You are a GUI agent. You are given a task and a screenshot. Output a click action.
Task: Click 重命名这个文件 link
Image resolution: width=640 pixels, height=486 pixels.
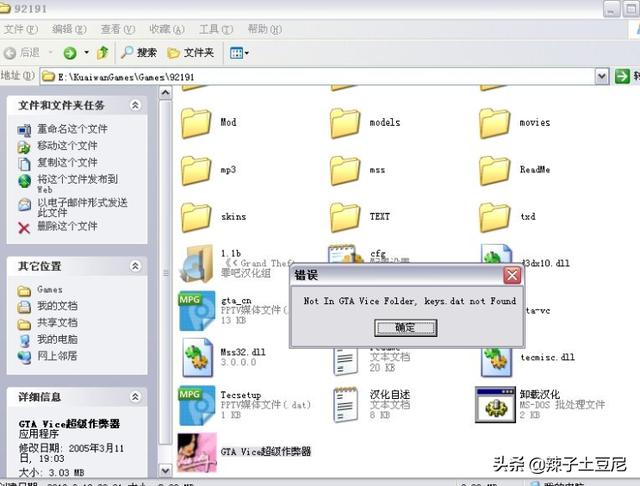click(72, 129)
